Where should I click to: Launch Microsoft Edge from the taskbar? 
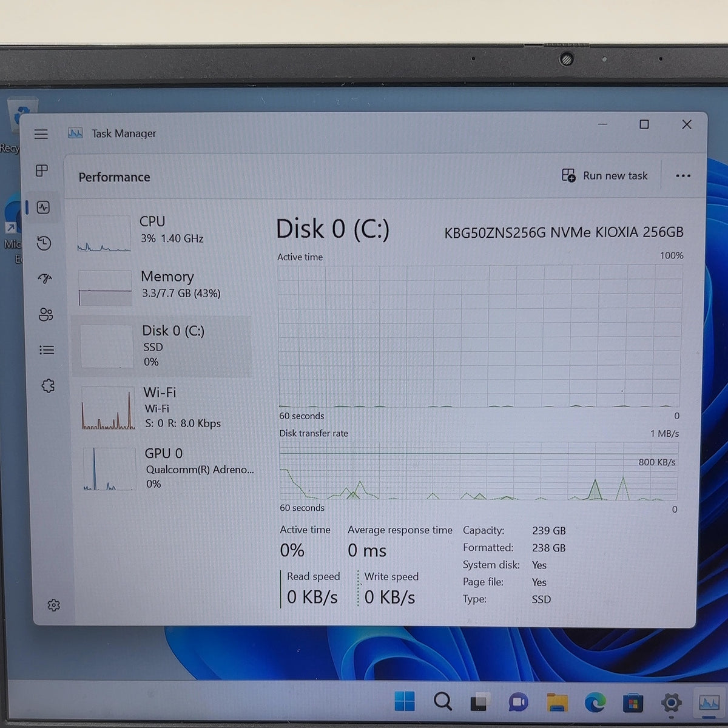click(595, 703)
